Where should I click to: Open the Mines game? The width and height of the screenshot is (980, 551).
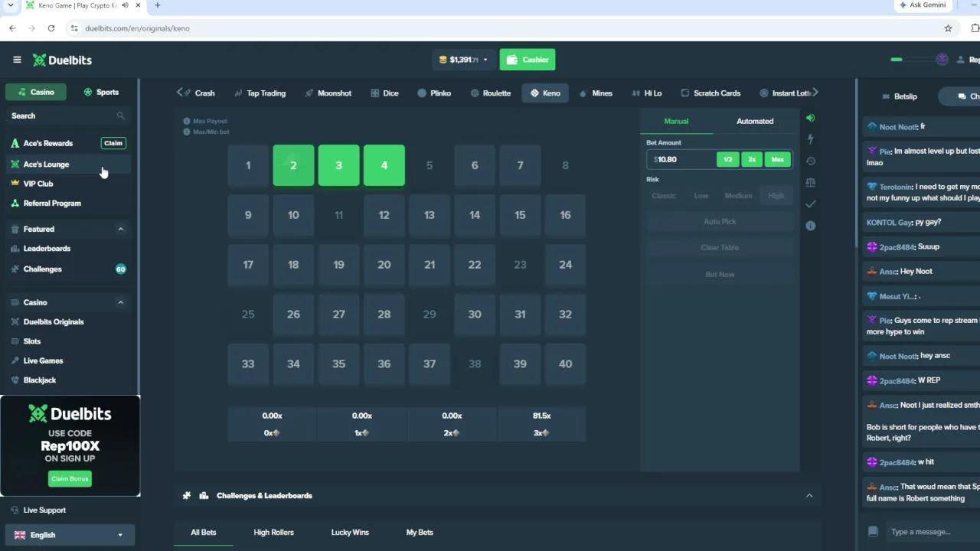tap(596, 93)
